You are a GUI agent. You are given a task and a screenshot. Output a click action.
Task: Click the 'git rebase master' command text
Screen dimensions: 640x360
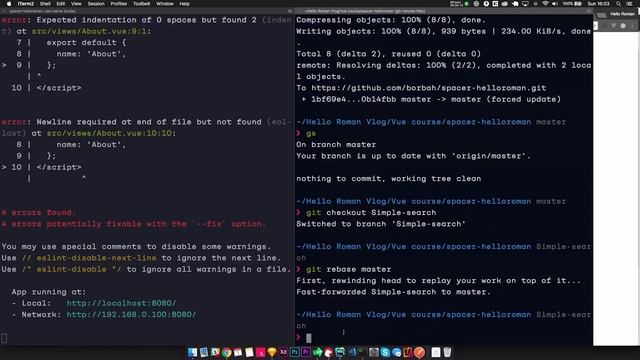(x=348, y=269)
